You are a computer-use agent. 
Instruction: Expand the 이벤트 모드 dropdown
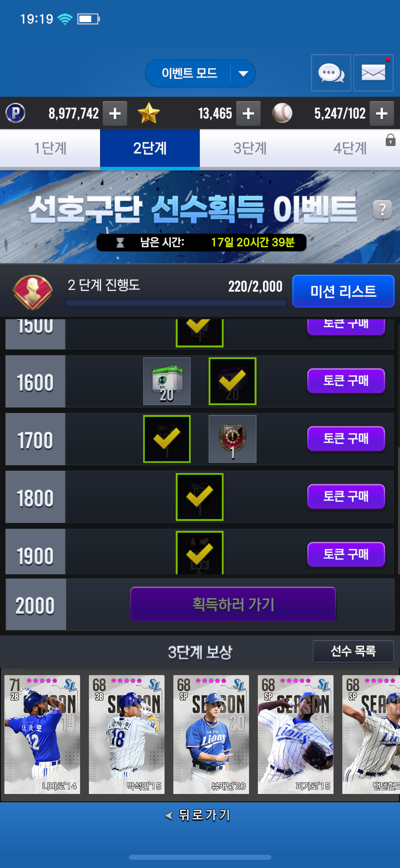(200, 73)
